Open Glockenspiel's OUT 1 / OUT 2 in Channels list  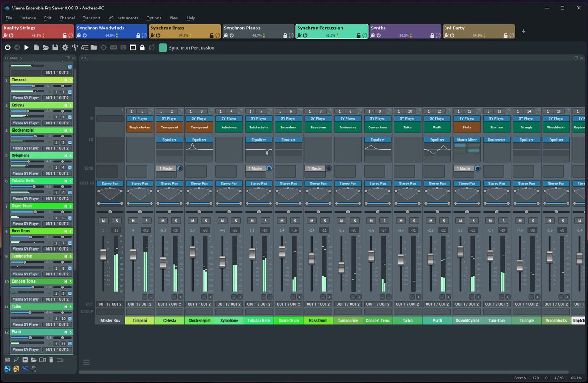(x=57, y=148)
